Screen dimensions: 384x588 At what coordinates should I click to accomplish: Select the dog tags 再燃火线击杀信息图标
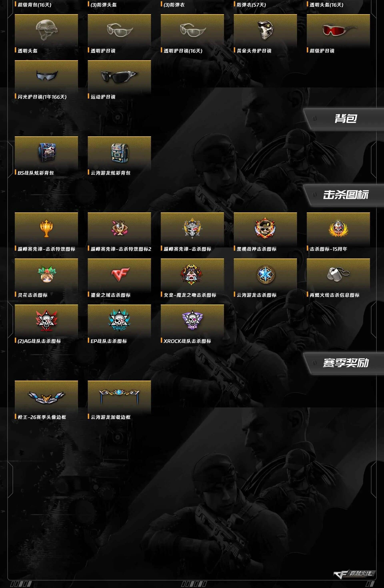(338, 274)
